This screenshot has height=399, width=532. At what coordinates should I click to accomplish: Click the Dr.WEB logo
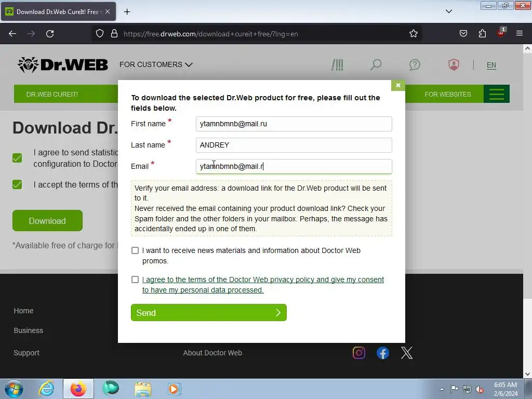click(x=63, y=64)
